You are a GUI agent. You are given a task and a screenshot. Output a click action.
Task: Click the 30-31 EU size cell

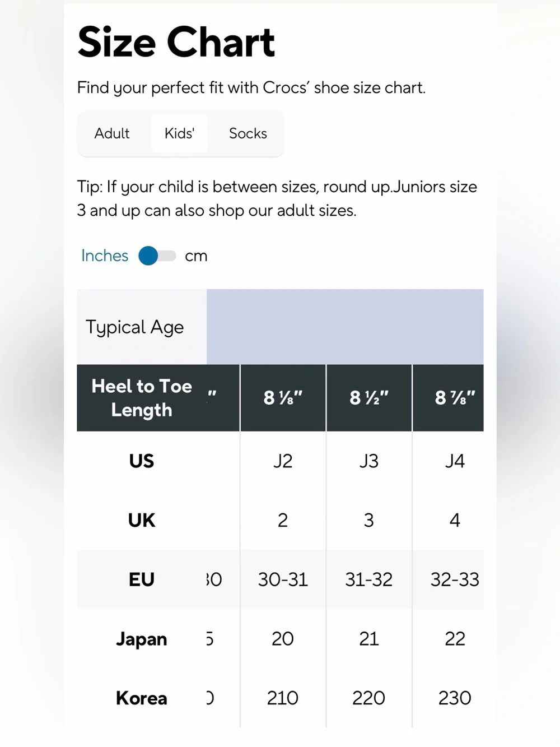pyautogui.click(x=283, y=579)
